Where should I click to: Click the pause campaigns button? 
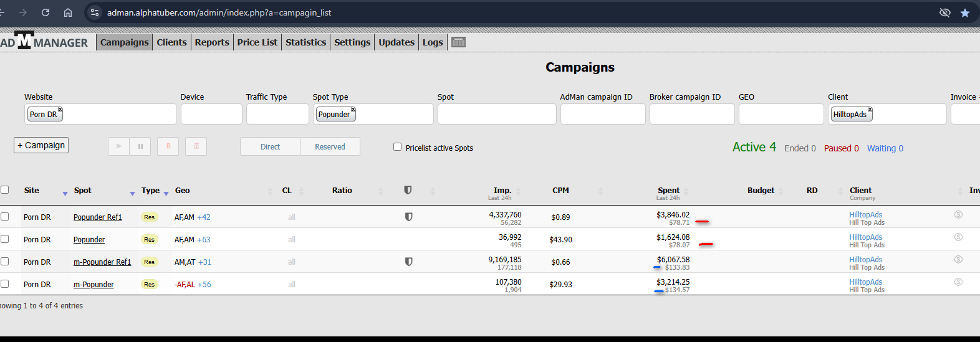tap(140, 146)
